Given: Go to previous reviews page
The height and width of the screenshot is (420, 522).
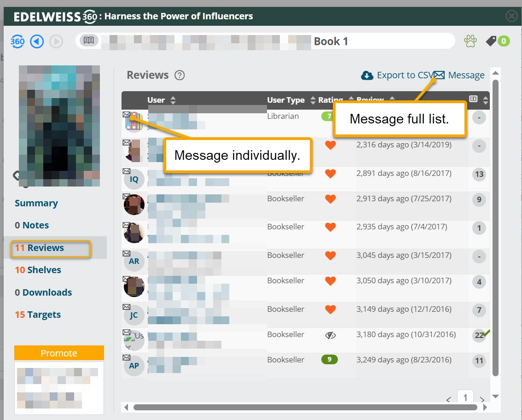Looking at the screenshot, I should 449,399.
